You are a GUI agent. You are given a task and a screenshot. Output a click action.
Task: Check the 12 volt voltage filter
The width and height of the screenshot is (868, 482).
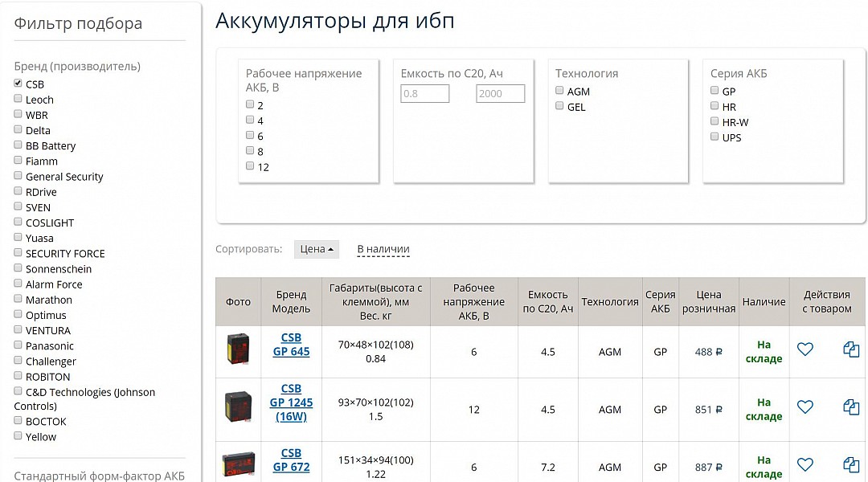point(250,166)
